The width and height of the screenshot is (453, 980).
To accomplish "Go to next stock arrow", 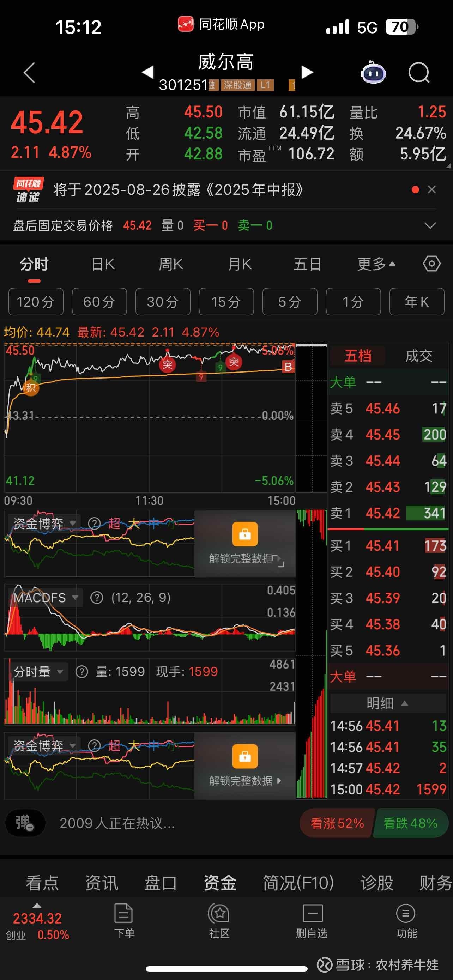I will 307,72.
